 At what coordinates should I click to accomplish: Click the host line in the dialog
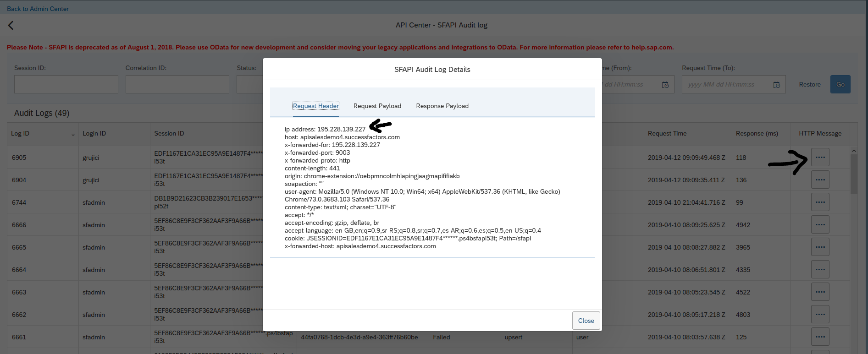click(342, 137)
